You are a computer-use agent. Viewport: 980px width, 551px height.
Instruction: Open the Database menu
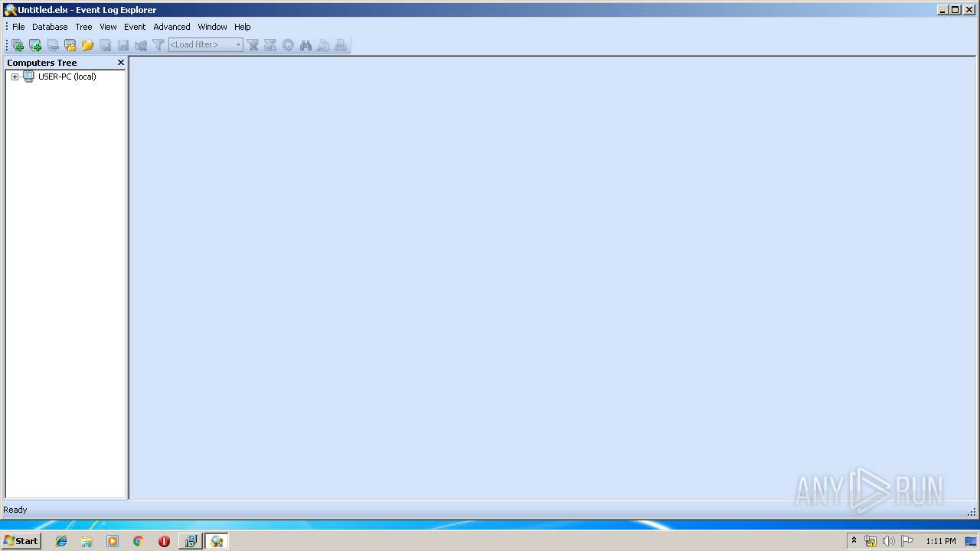point(50,27)
